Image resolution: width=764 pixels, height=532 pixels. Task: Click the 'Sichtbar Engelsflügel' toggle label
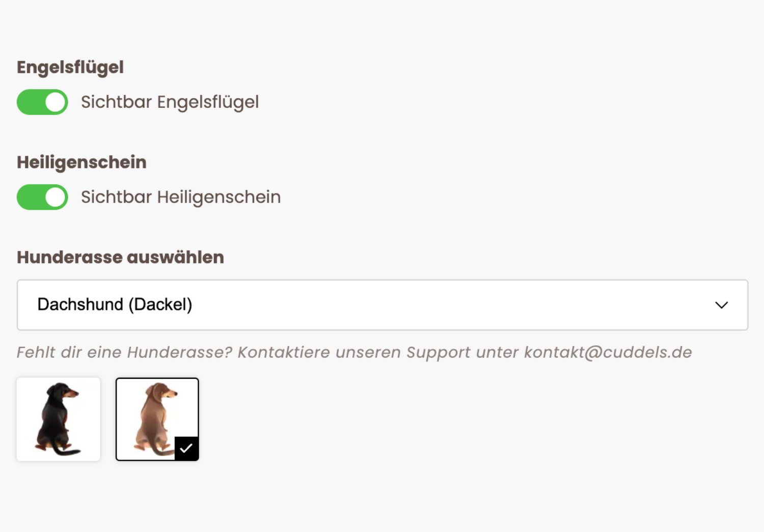tap(170, 102)
